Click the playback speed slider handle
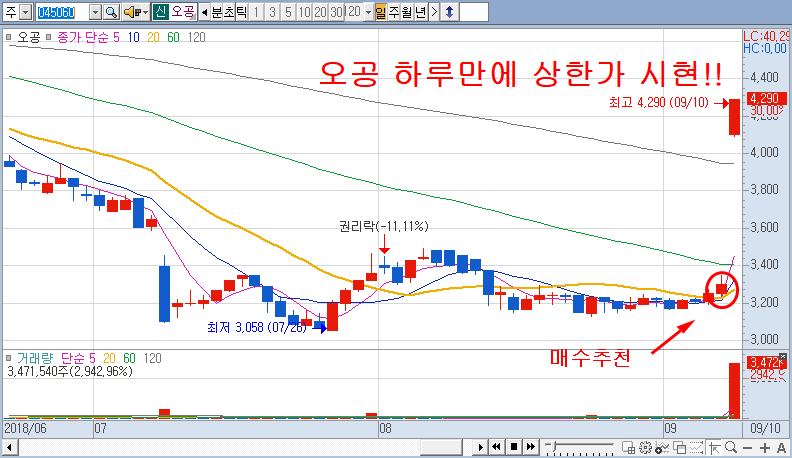Viewport: 792px width, 458px height. pos(554,446)
